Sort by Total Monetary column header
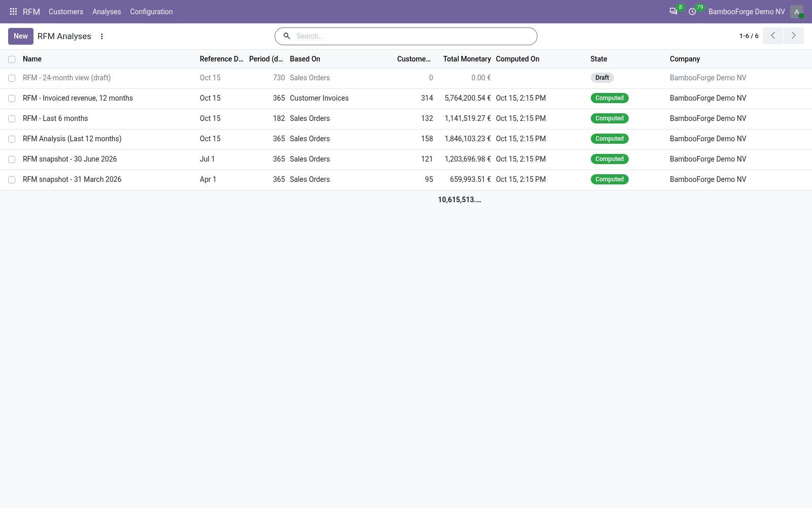Image resolution: width=812 pixels, height=508 pixels. pyautogui.click(x=467, y=59)
